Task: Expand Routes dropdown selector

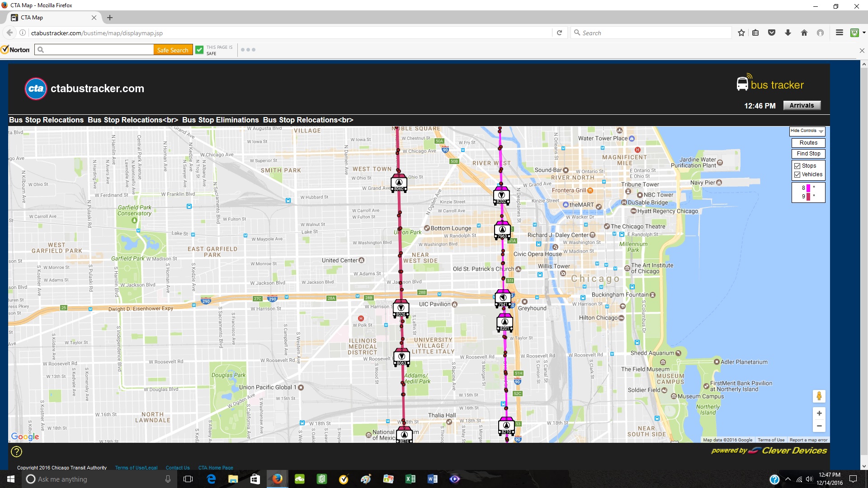Action: pos(808,142)
